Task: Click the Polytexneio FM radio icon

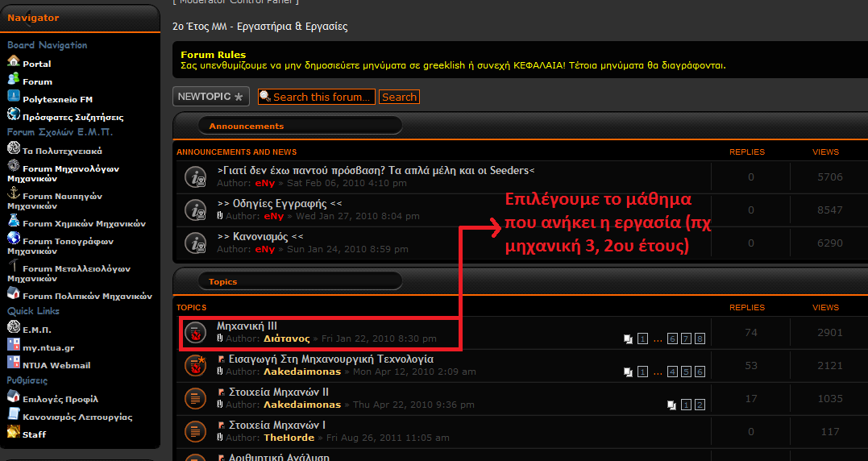Action: [x=13, y=98]
